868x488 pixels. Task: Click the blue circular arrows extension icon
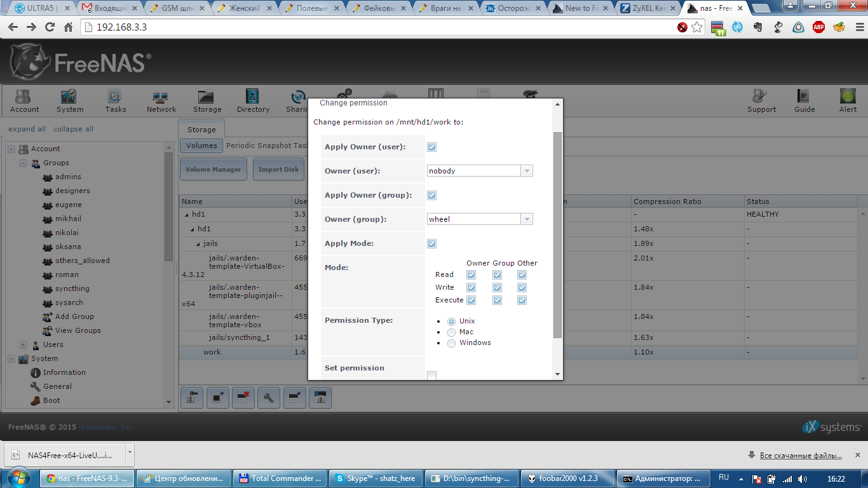click(x=737, y=27)
